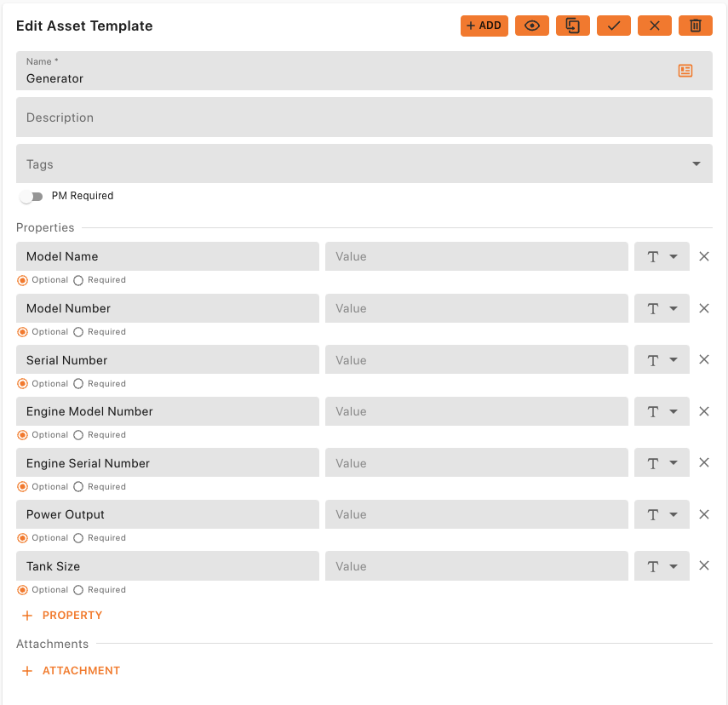Viewport: 728px width, 705px height.
Task: Click Value field for Model Name
Action: [477, 256]
